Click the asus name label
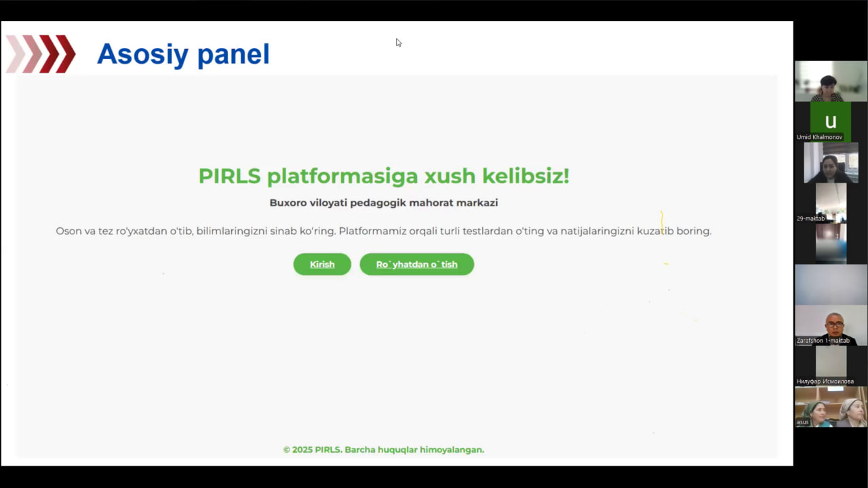The height and width of the screenshot is (488, 868). 803,422
